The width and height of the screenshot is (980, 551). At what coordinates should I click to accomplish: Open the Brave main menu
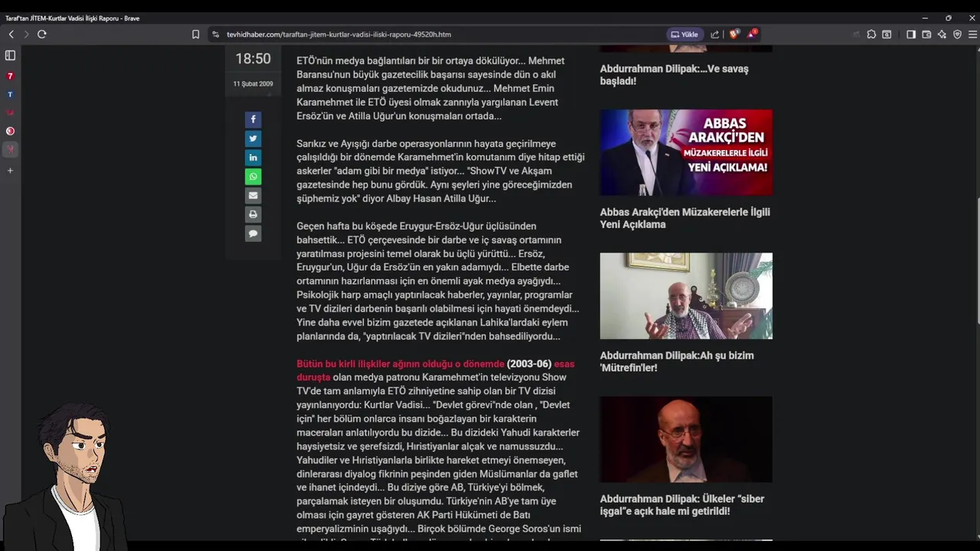[972, 34]
